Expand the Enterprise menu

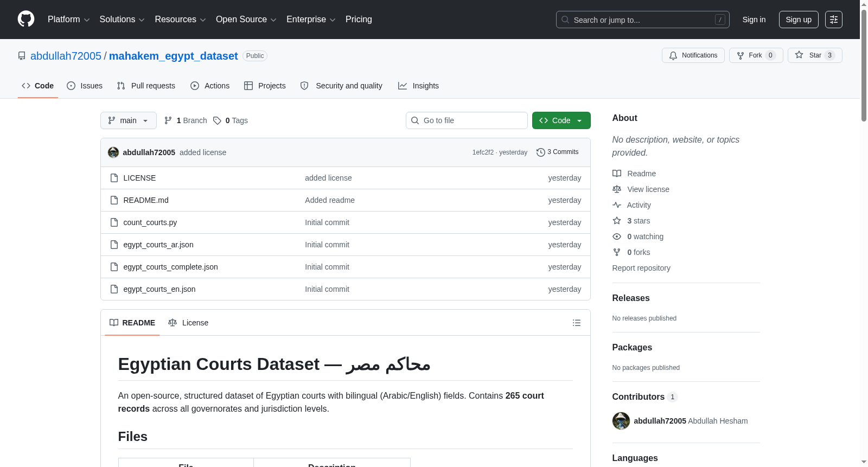pyautogui.click(x=311, y=20)
